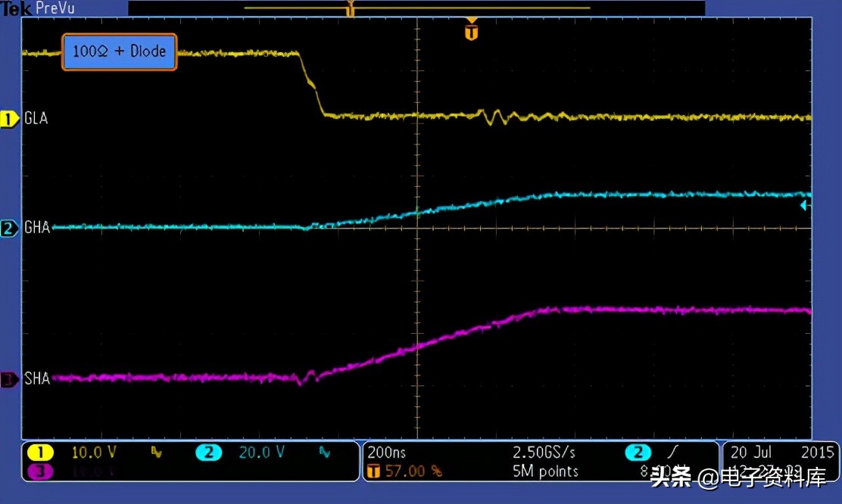Click the SHA waveform label
Image resolution: width=842 pixels, height=504 pixels.
(37, 378)
